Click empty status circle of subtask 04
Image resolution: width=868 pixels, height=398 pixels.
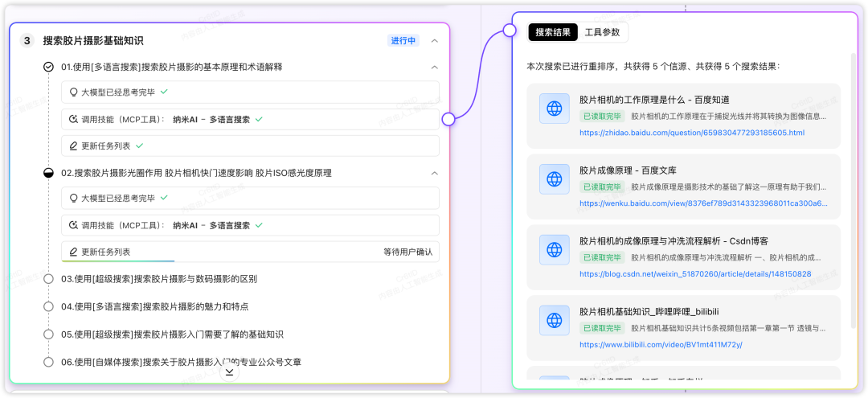tap(49, 306)
